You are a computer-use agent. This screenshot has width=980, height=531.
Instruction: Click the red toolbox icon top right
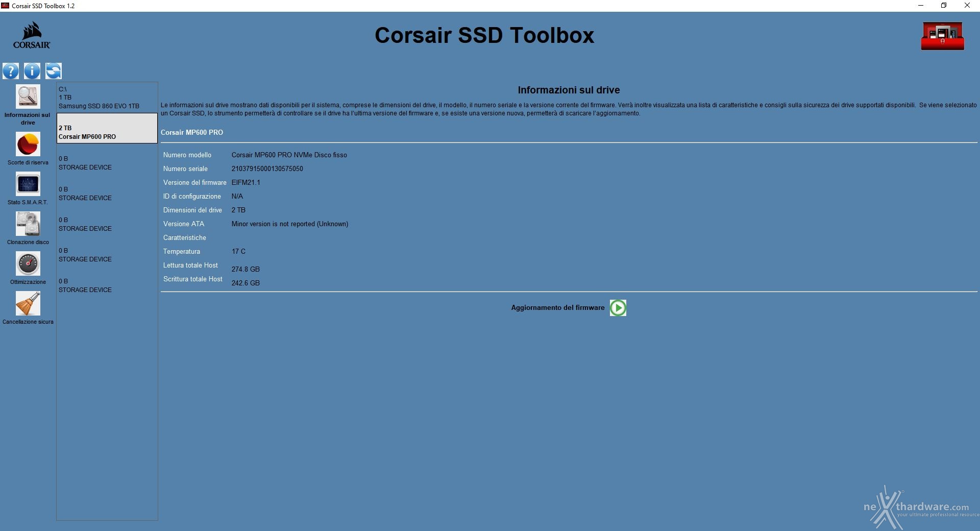943,36
